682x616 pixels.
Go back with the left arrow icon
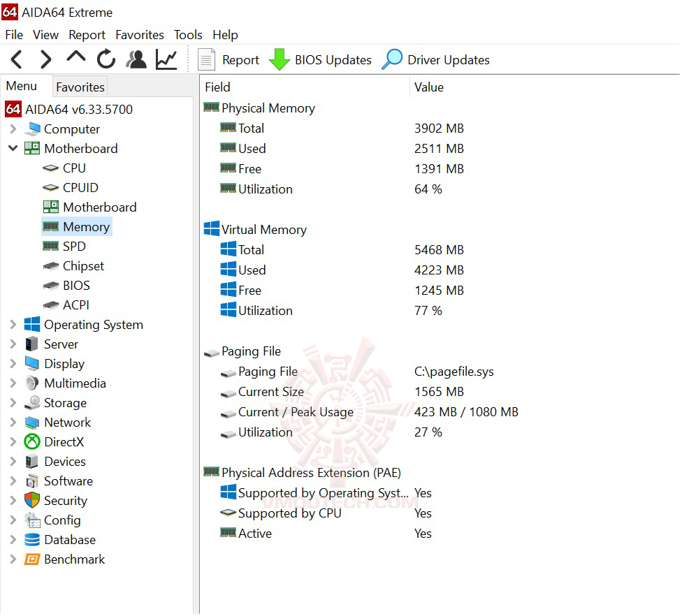(17, 59)
